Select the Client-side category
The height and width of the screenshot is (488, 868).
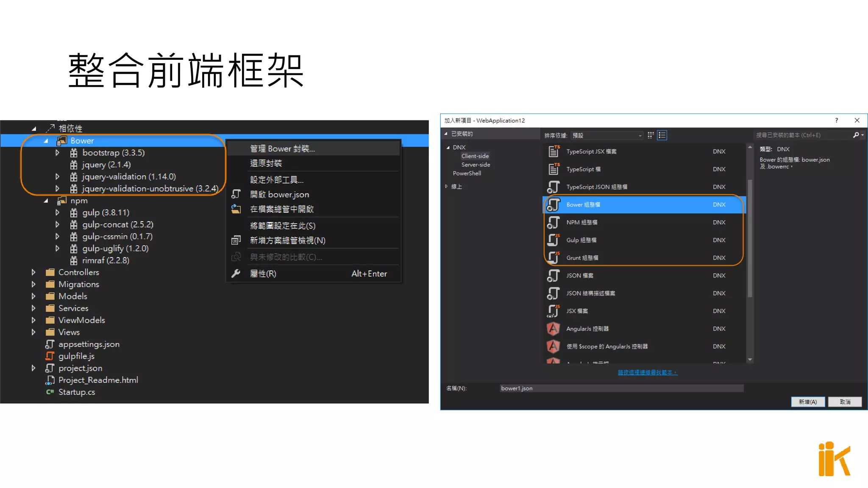pos(475,156)
